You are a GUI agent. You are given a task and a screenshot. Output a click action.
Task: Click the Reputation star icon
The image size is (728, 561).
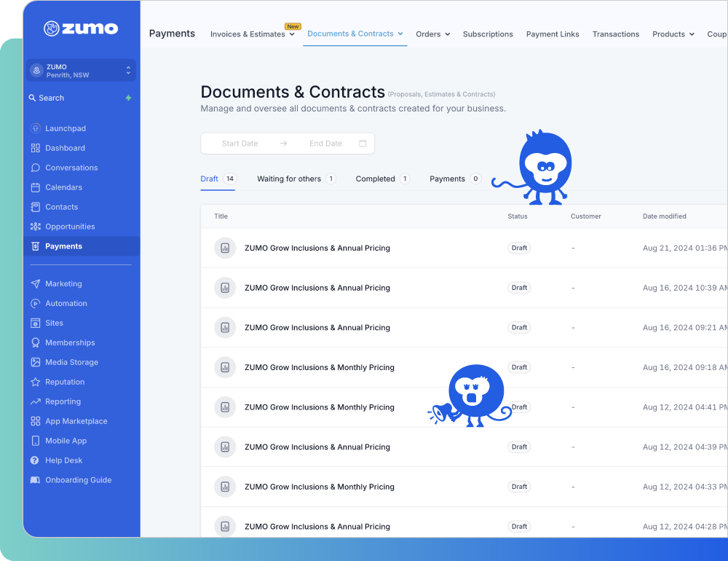click(35, 382)
